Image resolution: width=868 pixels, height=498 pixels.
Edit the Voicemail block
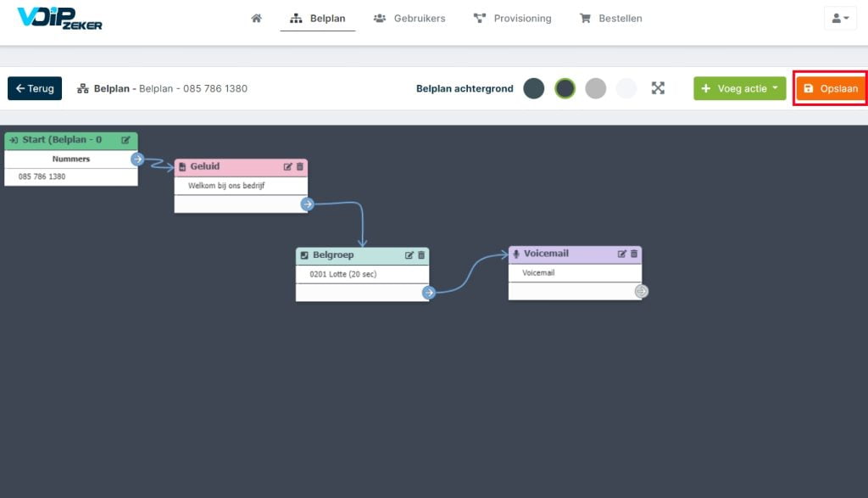click(621, 254)
